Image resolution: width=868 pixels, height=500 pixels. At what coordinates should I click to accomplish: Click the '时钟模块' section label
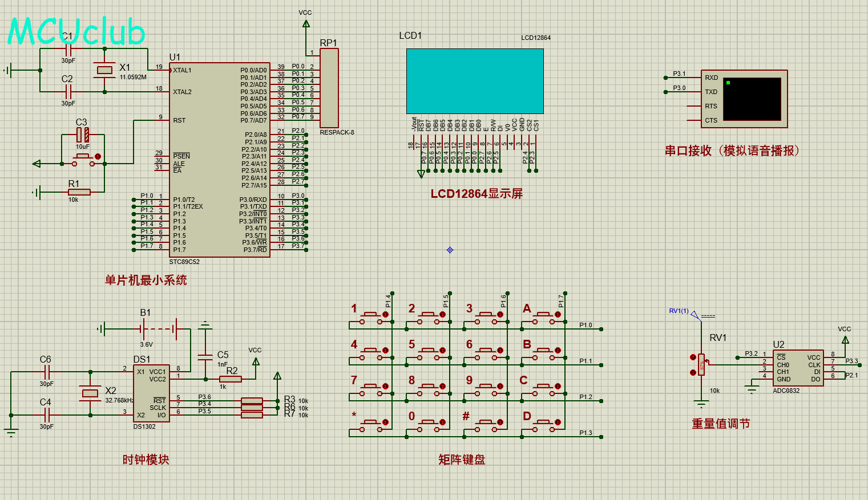pyautogui.click(x=146, y=460)
